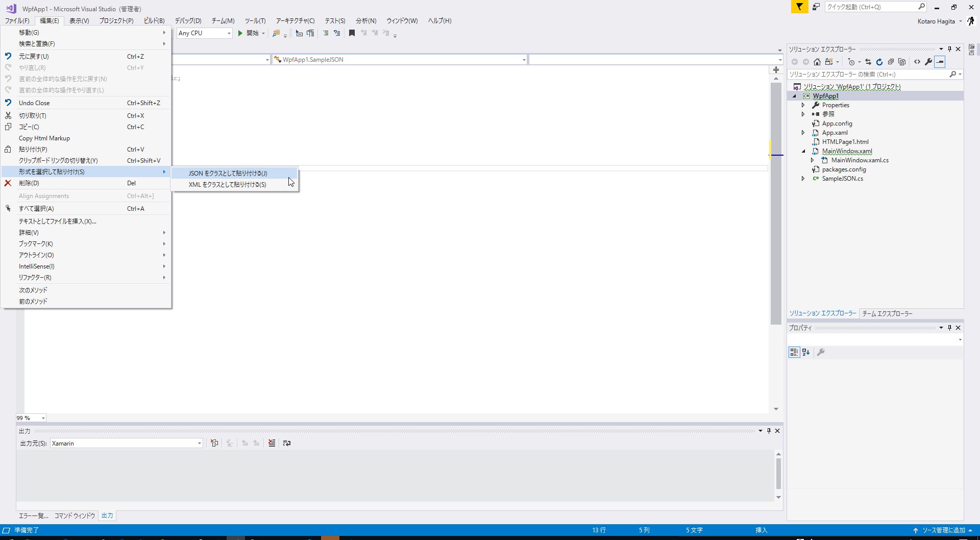Click ソース管理に追加 in the status bar
The height and width of the screenshot is (540, 980).
(x=942, y=530)
